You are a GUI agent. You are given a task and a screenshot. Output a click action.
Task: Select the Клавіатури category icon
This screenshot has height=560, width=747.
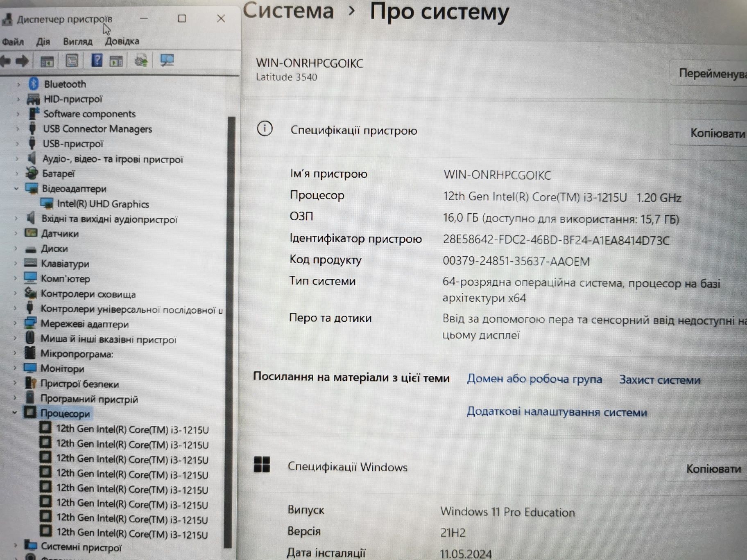coord(31,263)
